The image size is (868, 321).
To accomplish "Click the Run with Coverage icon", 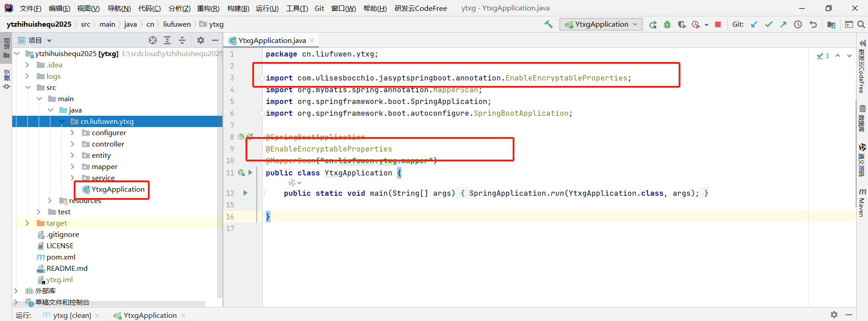I will click(x=682, y=24).
